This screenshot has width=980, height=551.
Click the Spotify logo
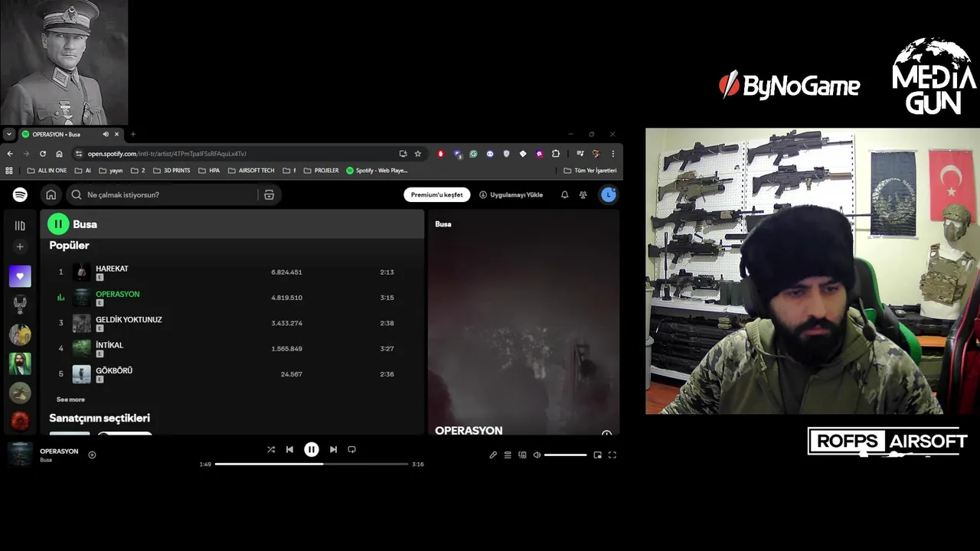(x=20, y=194)
